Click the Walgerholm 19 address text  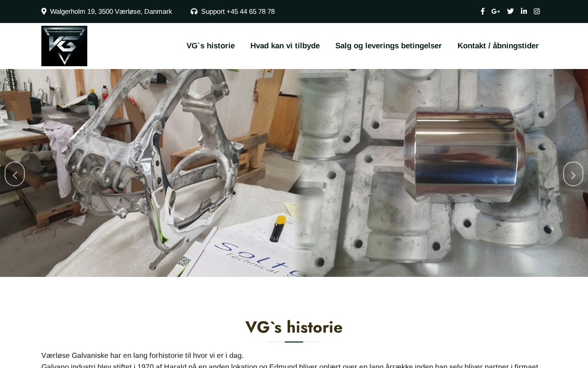[111, 11]
